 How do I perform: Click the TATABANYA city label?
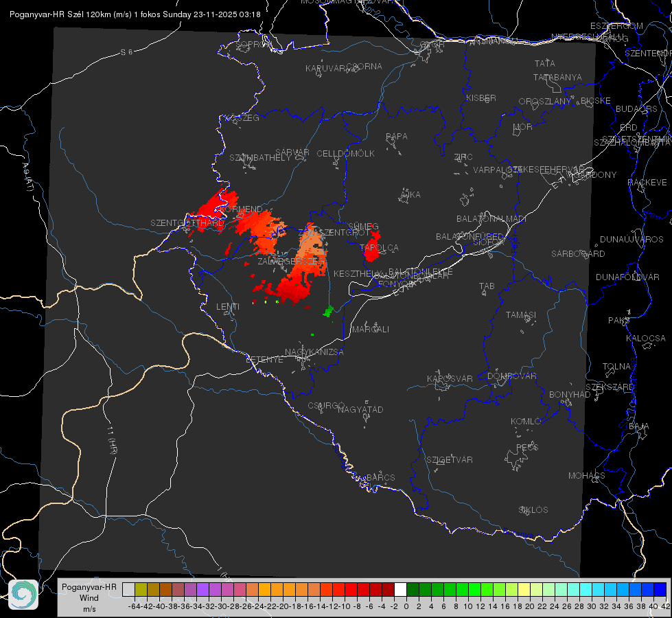(x=557, y=78)
